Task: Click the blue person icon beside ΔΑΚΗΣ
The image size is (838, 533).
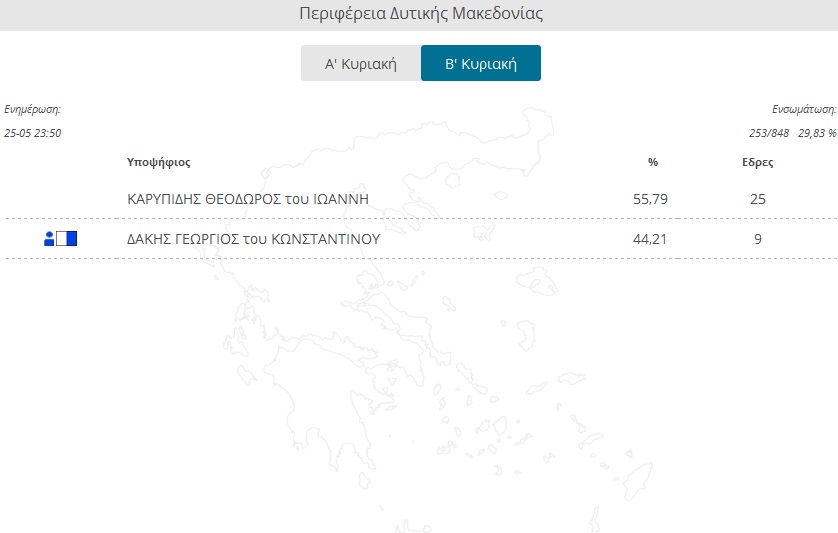Action: click(49, 238)
